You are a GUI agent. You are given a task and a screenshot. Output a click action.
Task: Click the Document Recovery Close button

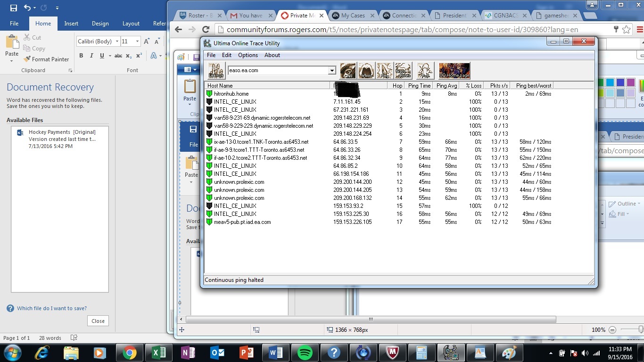click(x=98, y=321)
